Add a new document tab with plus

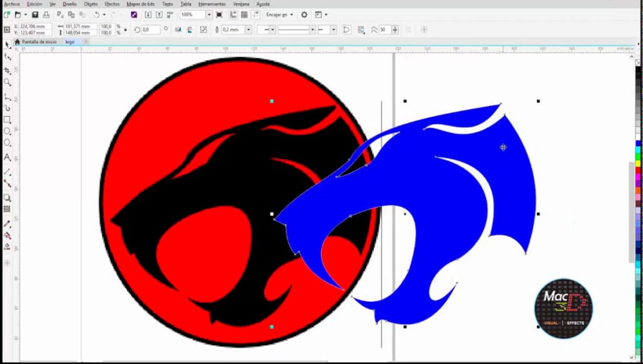[86, 42]
